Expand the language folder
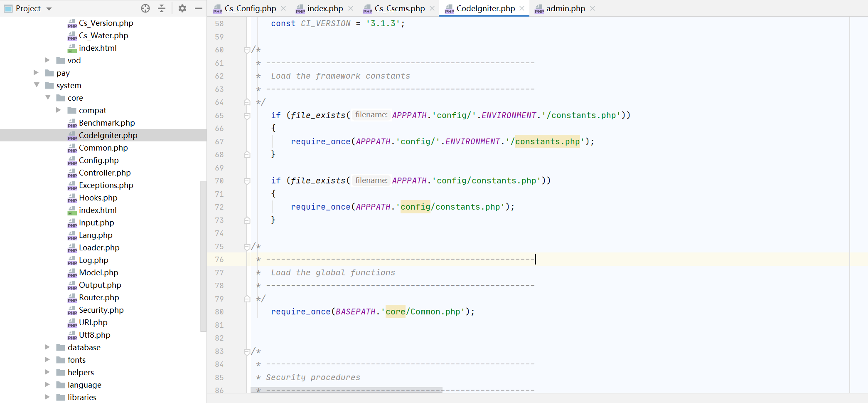868x403 pixels. [47, 385]
